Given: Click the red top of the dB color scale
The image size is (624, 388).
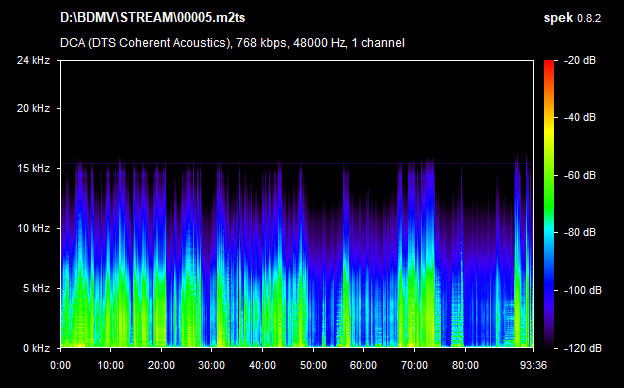Looking at the screenshot, I should pyautogui.click(x=549, y=63).
